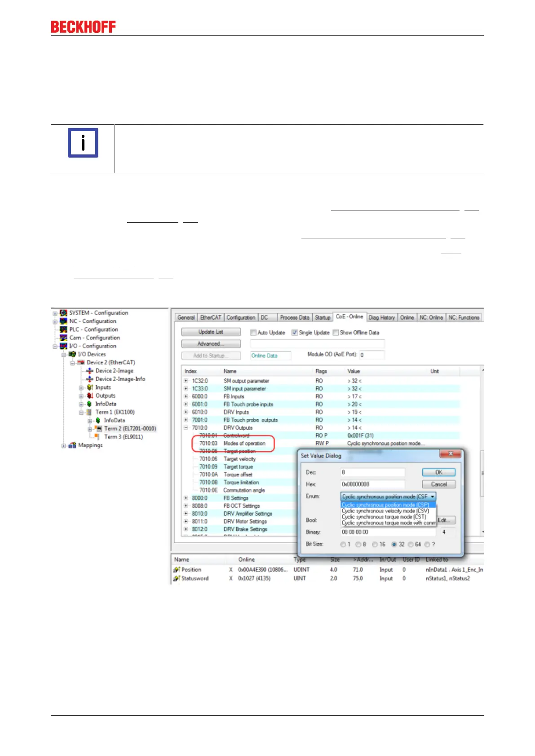This screenshot has height=756, width=535.
Task: Click InfoData icon under Device 2
Action: 89,404
